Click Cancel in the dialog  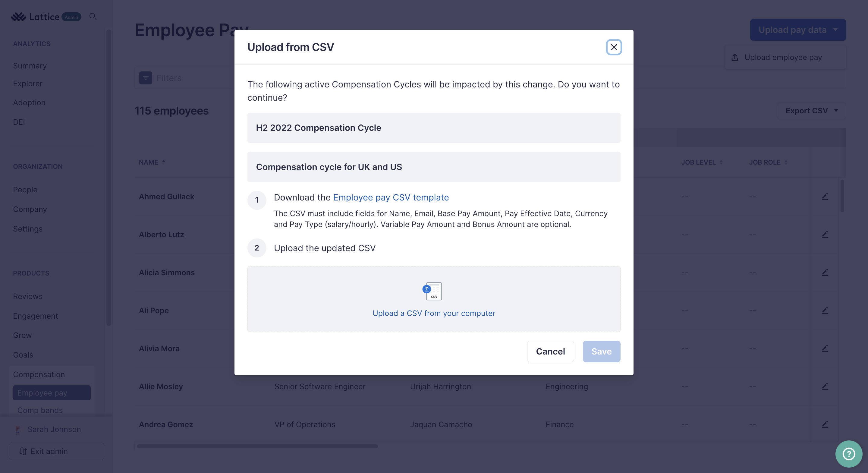[x=550, y=351]
